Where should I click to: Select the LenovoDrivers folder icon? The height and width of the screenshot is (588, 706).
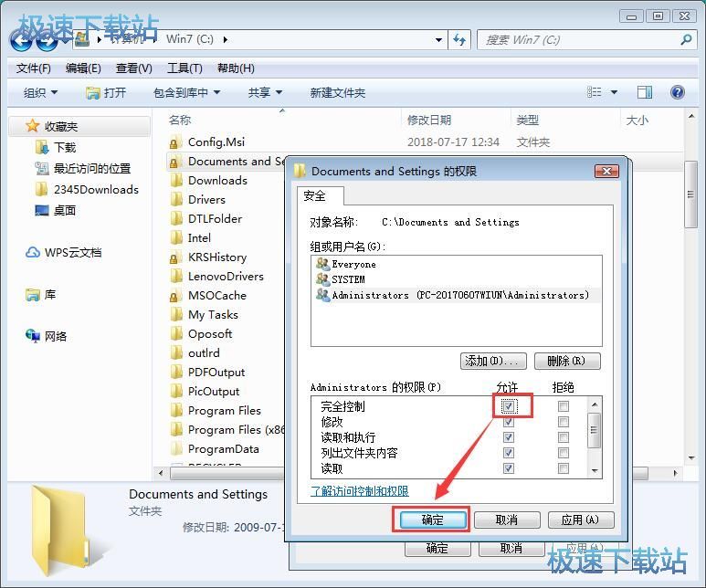pyautogui.click(x=176, y=277)
